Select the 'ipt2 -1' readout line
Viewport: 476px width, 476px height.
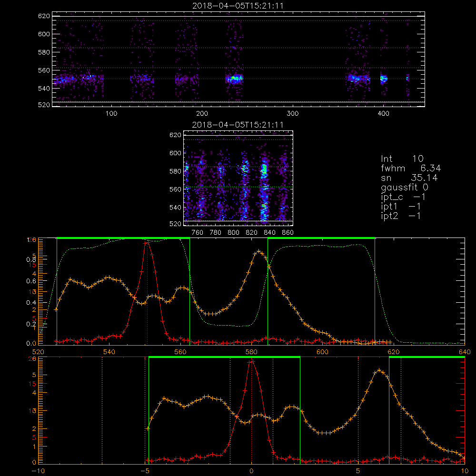401,216
